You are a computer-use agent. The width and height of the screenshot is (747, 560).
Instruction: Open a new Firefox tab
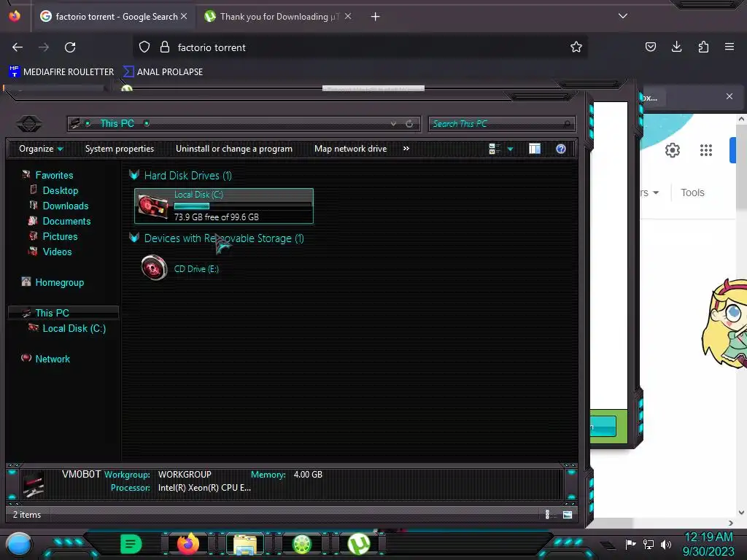pyautogui.click(x=376, y=17)
